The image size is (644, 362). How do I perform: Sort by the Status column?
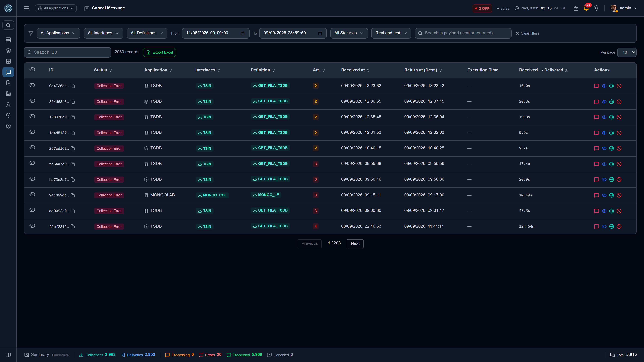tap(103, 70)
